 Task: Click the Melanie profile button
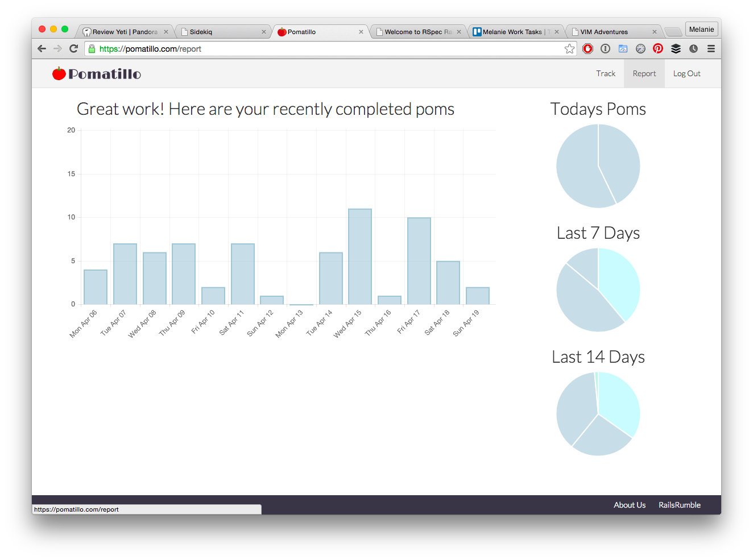(x=702, y=30)
